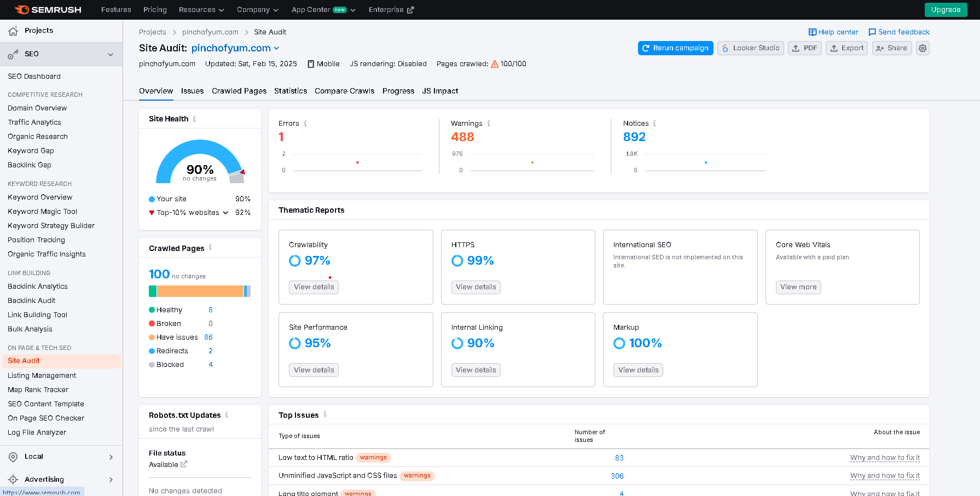Click the Local pin icon
Screen dimensions: 980x496
coord(13,457)
